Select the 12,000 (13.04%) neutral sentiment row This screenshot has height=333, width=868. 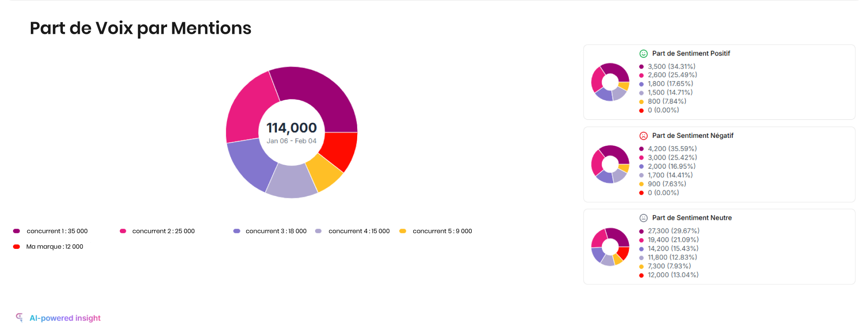pyautogui.click(x=673, y=275)
